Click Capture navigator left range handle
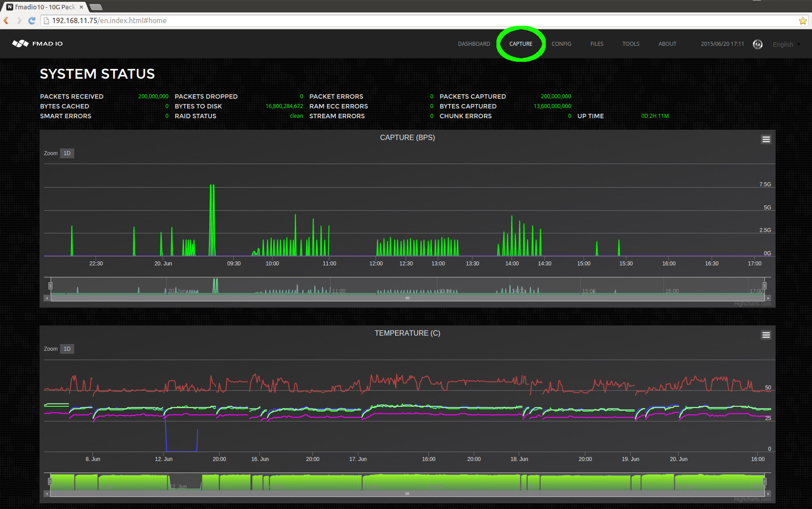Viewport: 812px width, 509px height. 51,285
